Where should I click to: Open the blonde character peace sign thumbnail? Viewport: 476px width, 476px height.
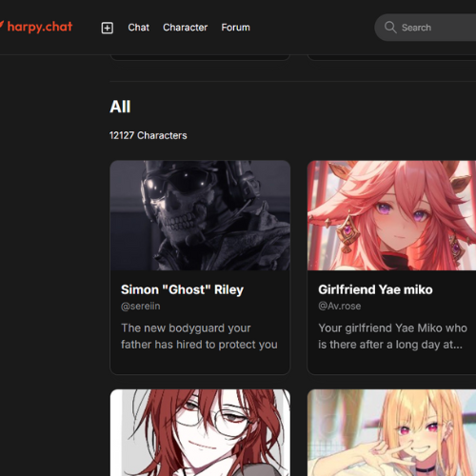tap(392, 433)
